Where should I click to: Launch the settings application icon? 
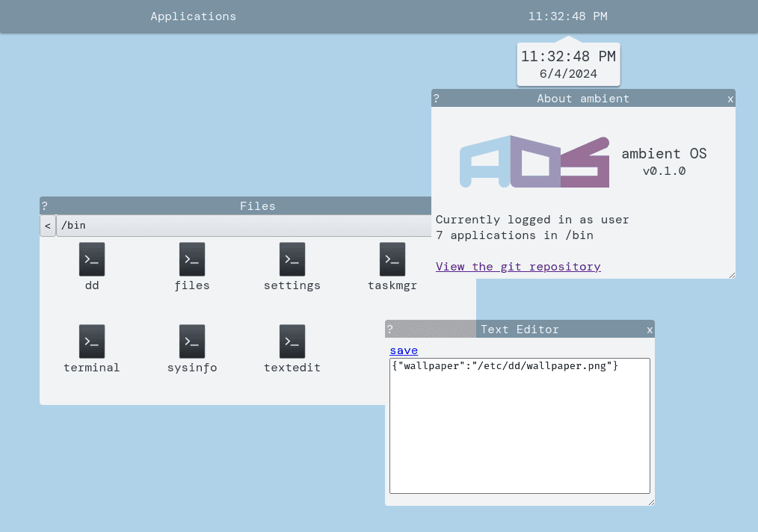coord(292,259)
